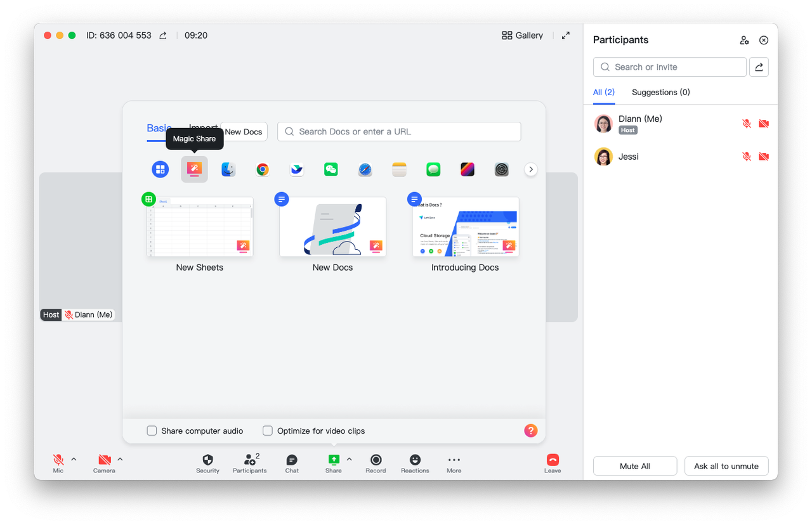Unmute the Mic in the toolbar

click(x=58, y=460)
